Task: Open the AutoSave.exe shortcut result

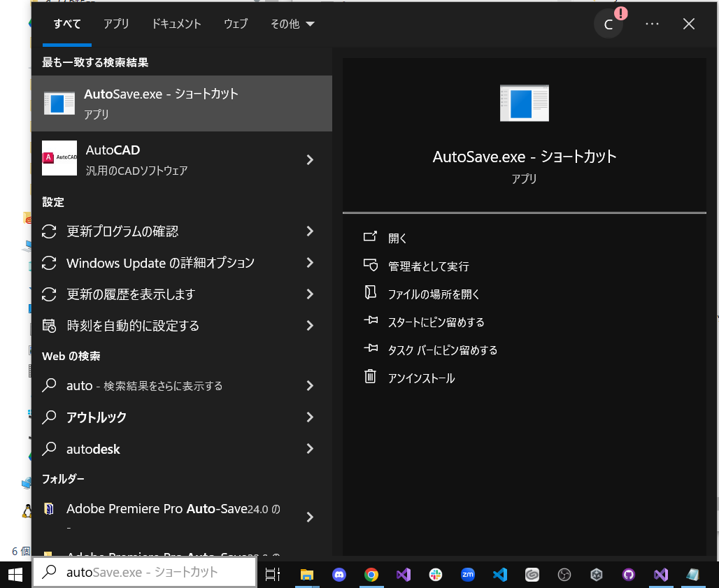Action: click(x=182, y=103)
